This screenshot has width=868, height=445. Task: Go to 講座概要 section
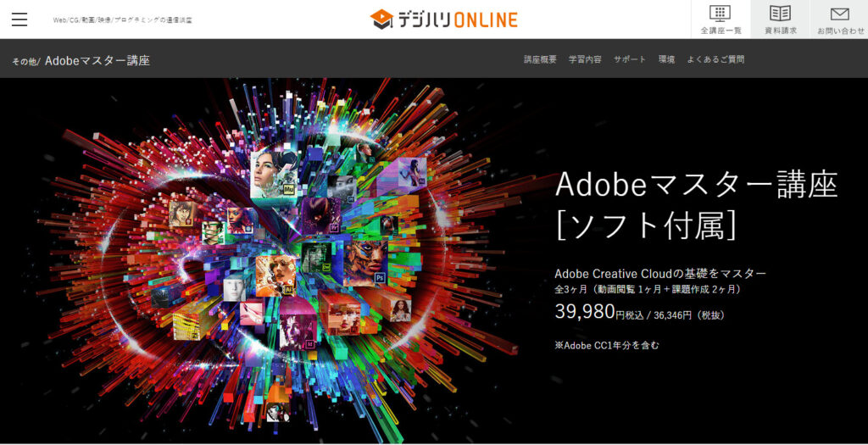(x=540, y=59)
